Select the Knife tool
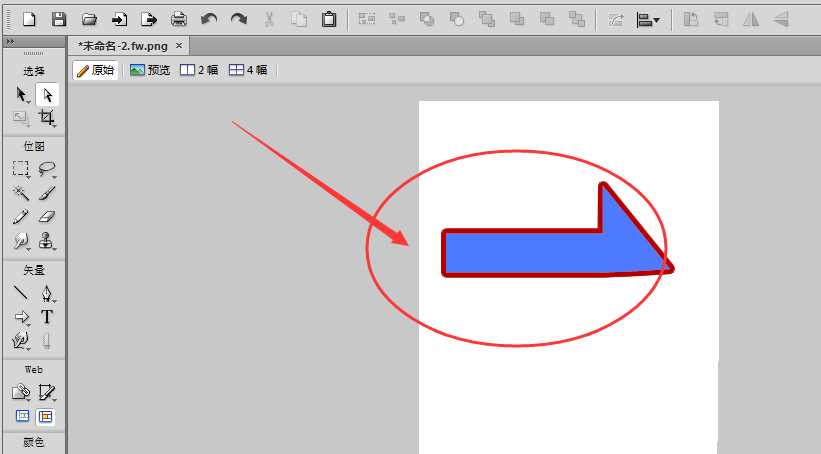This screenshot has width=821, height=454. point(47,341)
